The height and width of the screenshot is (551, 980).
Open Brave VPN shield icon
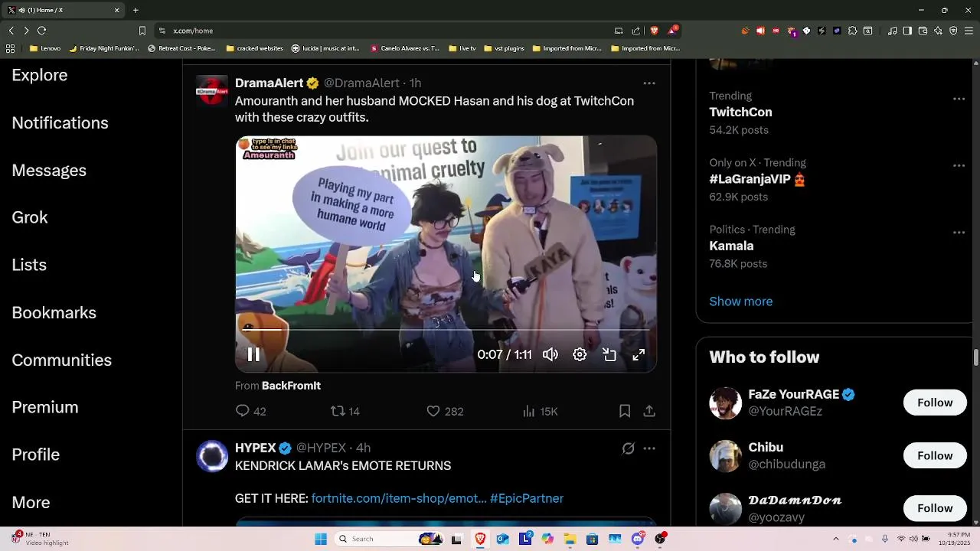pyautogui.click(x=953, y=31)
